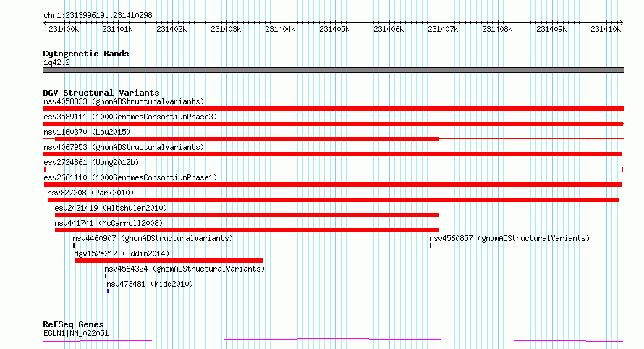Click the nsv827208 (Park2010) label
The image size is (644, 349).
pyautogui.click(x=90, y=193)
